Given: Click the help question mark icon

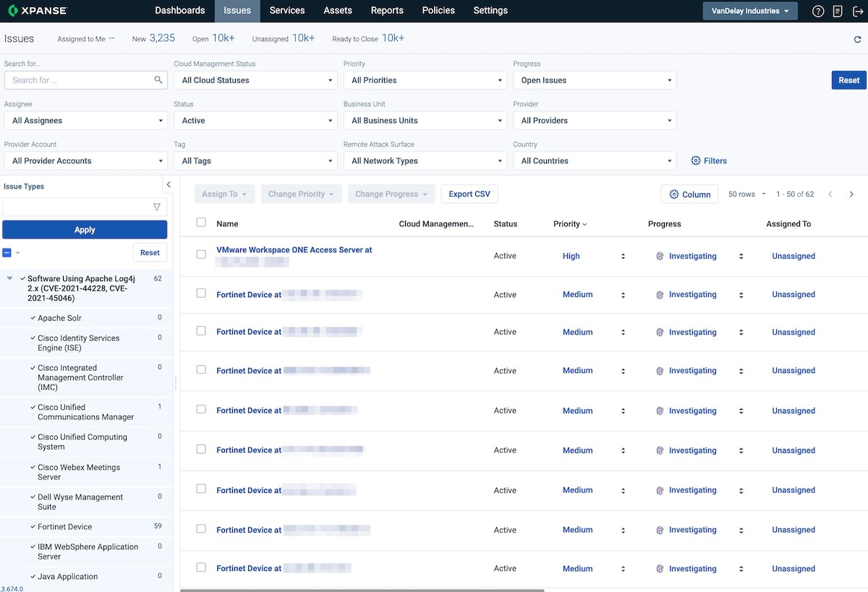Looking at the screenshot, I should (x=818, y=11).
